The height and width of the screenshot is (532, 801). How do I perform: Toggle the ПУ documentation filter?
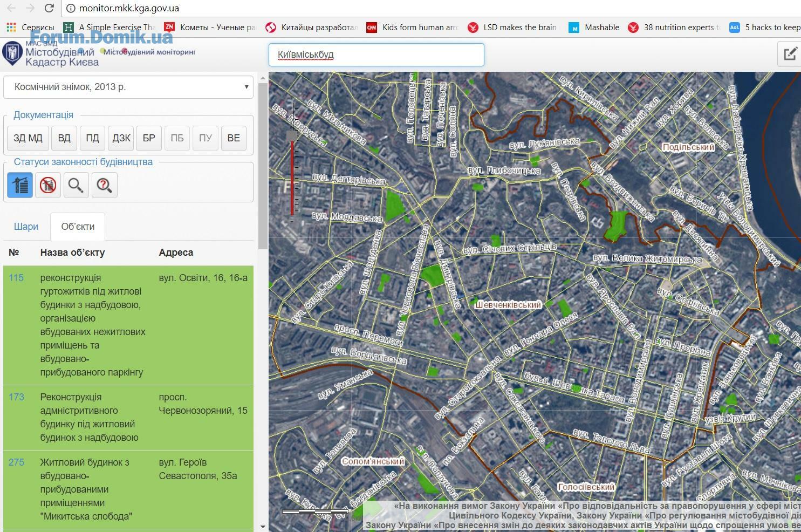pos(206,138)
